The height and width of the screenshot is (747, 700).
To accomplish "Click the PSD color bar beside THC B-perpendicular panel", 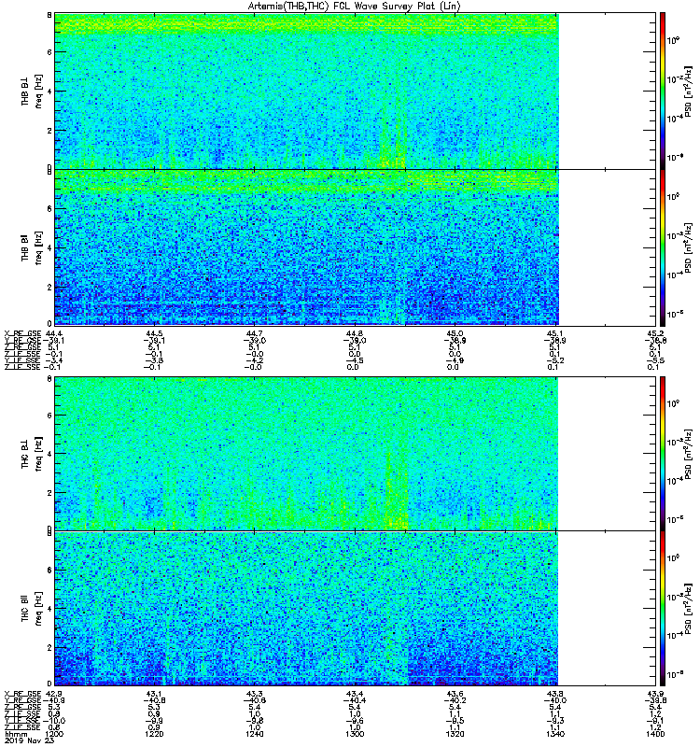I will click(663, 454).
